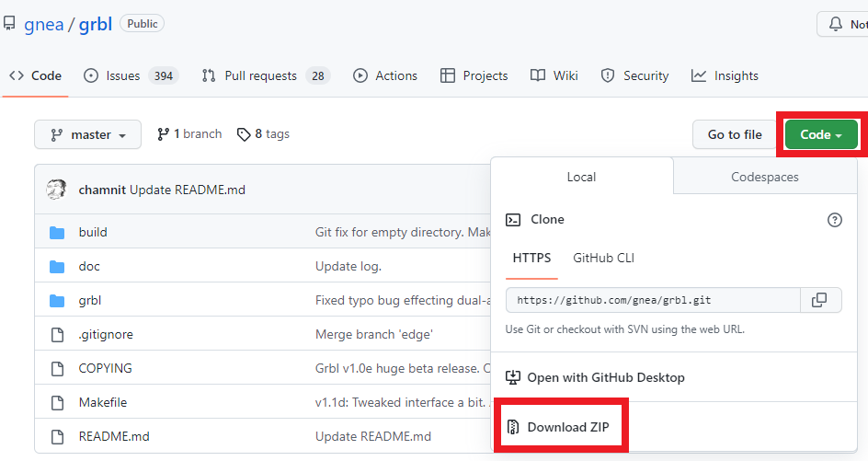The width and height of the screenshot is (868, 461).
Task: Open the Wiki tab
Action: [x=554, y=75]
